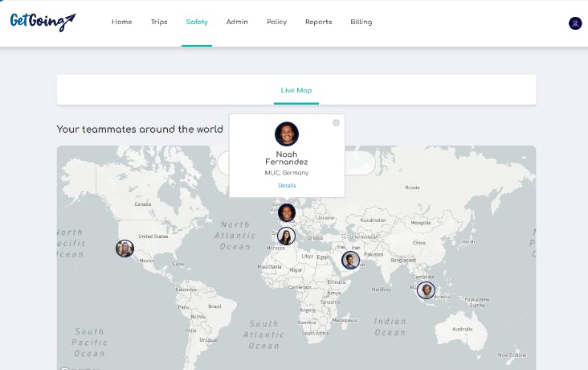Open the Trips section
The width and height of the screenshot is (588, 370).
pos(159,23)
